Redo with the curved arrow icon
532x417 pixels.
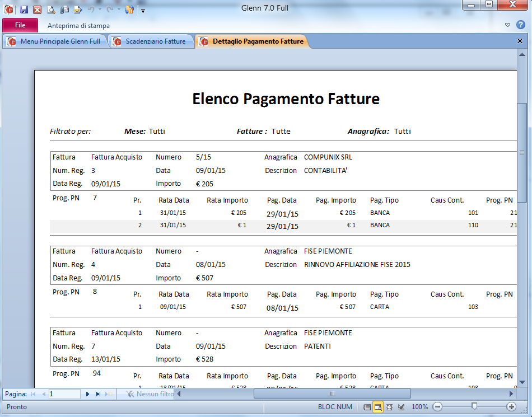pyautogui.click(x=110, y=10)
